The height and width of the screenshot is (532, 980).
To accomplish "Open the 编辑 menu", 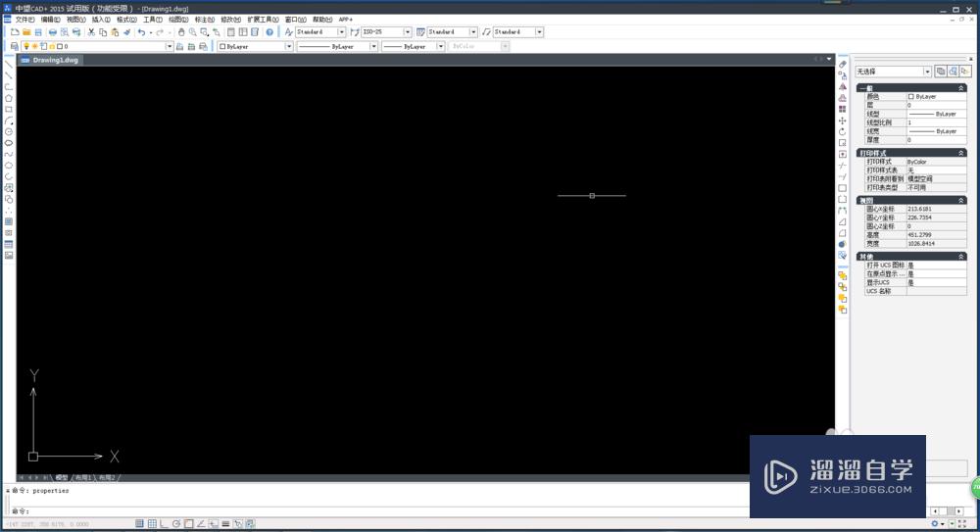I will coord(51,20).
